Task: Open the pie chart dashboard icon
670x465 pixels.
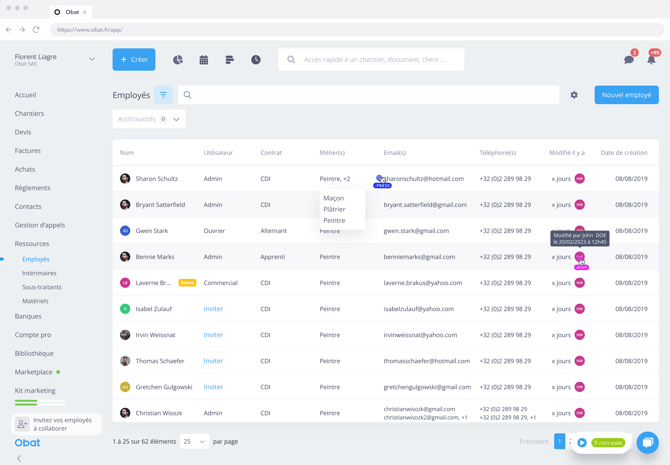Action: click(x=178, y=60)
